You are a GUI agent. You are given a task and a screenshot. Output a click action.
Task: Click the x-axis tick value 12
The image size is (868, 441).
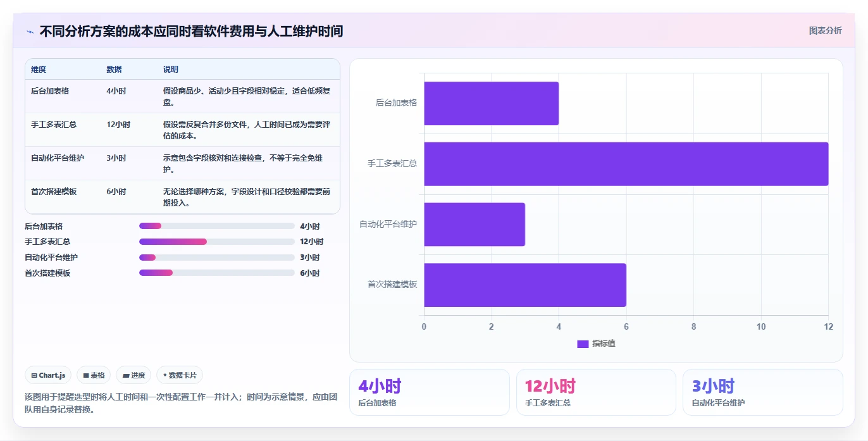829,327
